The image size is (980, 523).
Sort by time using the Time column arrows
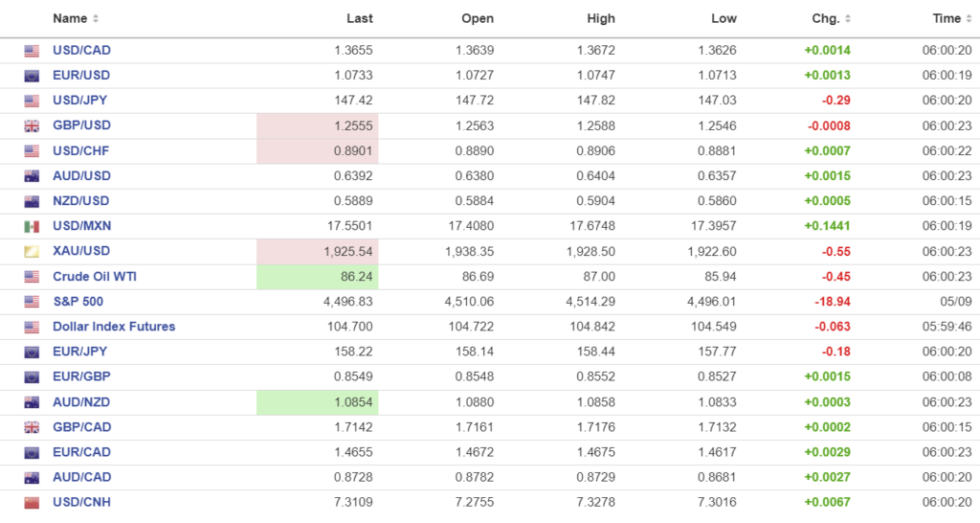click(969, 19)
